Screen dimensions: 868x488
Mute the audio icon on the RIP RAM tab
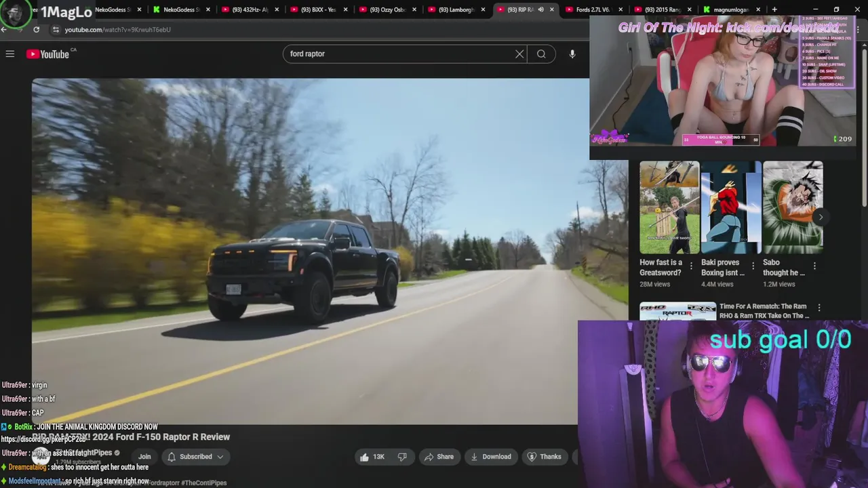[x=540, y=9]
